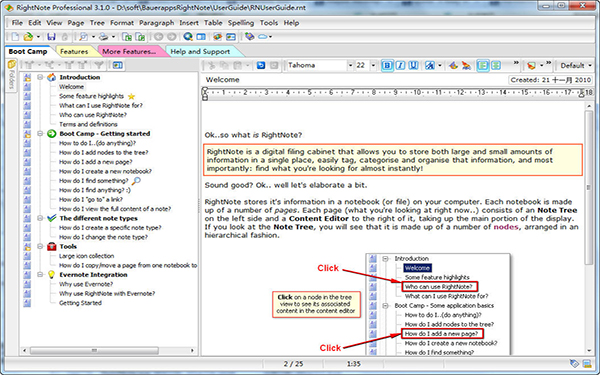Open the Default style dropdown

[x=590, y=65]
